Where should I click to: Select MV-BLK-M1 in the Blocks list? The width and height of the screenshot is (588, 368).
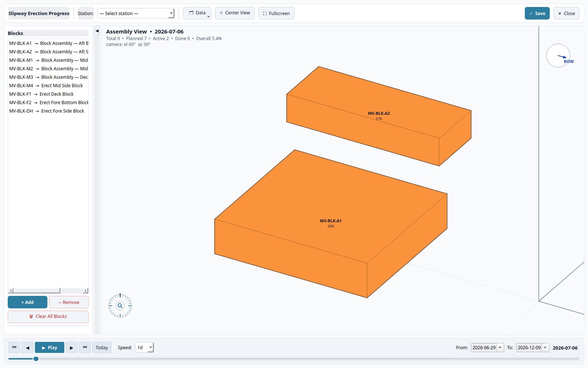coord(48,60)
